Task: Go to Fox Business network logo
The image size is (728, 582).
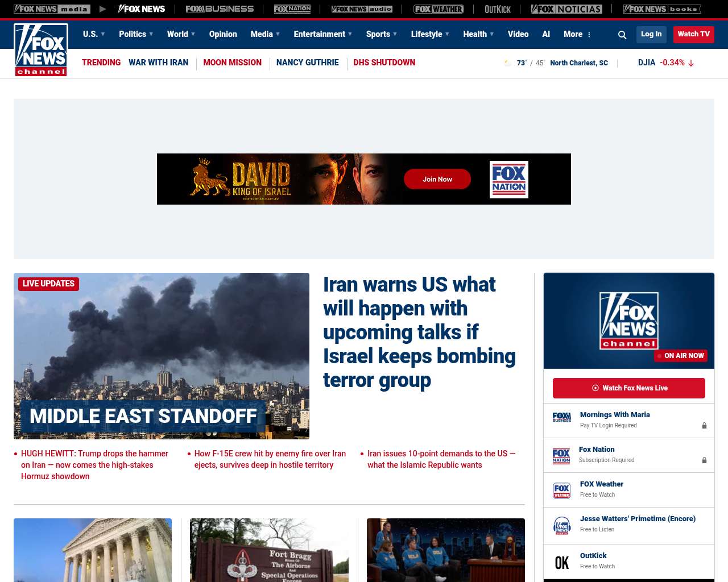Action: coord(220,9)
